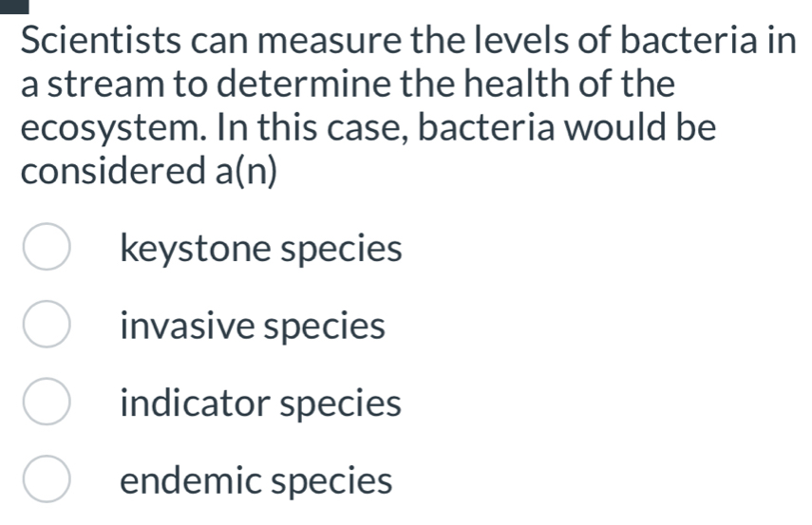Screen dimensions: 812x525
Task: Click the 'indicator species' answer label
Action: (x=261, y=403)
